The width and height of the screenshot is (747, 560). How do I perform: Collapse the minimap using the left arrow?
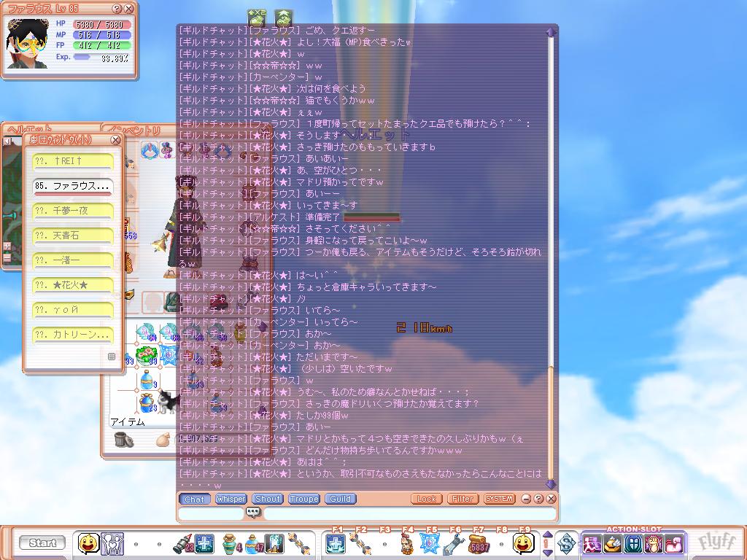(x=7, y=141)
